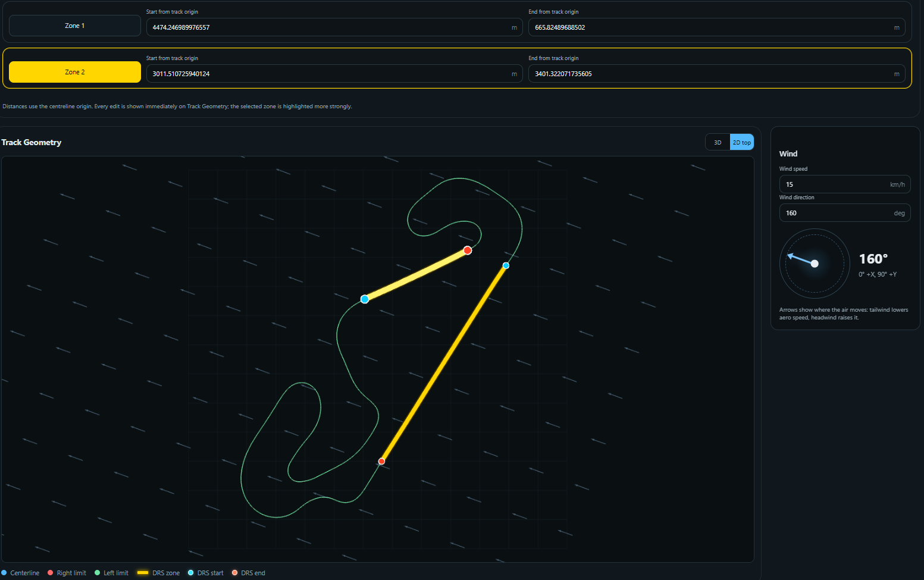
Task: Click Zone 1 'End from track origin' label
Action: click(x=553, y=12)
